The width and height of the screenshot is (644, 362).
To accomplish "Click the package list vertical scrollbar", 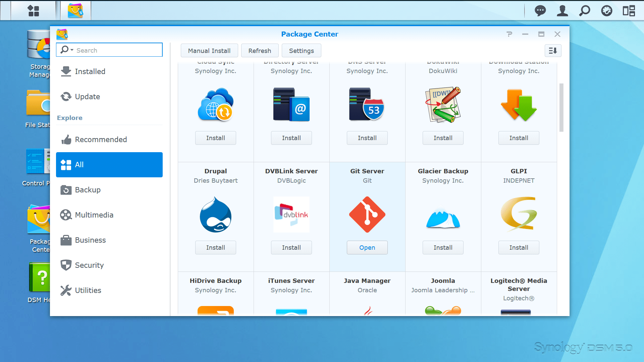I will (x=561, y=107).
